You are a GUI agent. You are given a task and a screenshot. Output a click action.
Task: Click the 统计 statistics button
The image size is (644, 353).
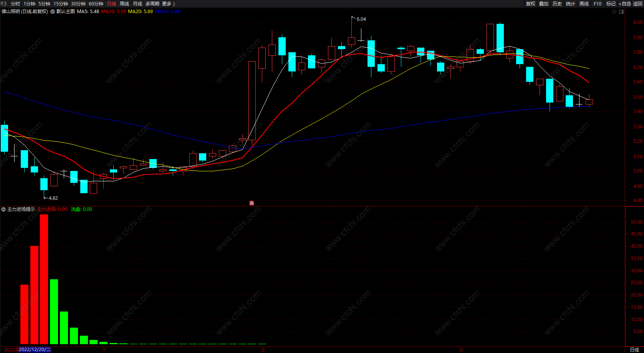pyautogui.click(x=571, y=4)
